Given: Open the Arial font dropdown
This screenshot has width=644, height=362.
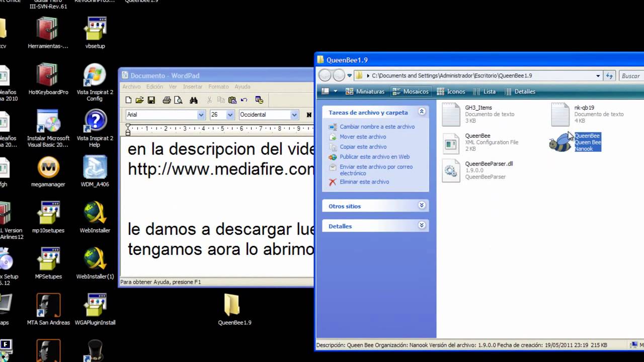Looking at the screenshot, I should (x=201, y=115).
